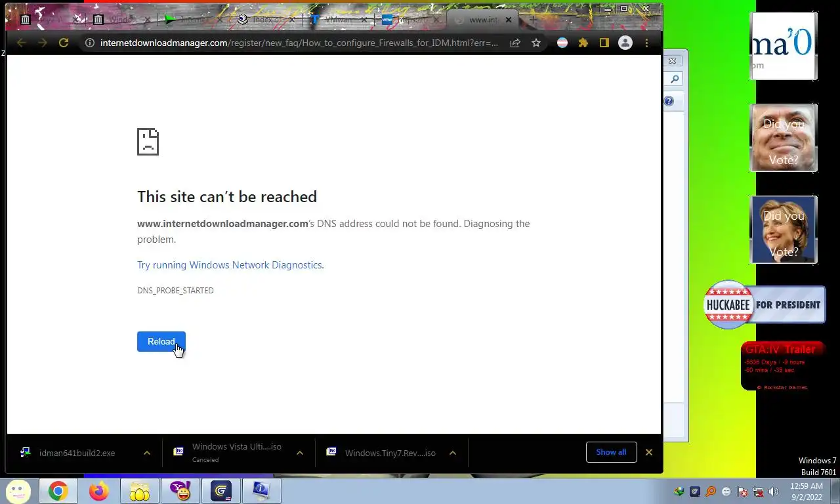Click the McCain Did you Vote gadget

pos(784,138)
